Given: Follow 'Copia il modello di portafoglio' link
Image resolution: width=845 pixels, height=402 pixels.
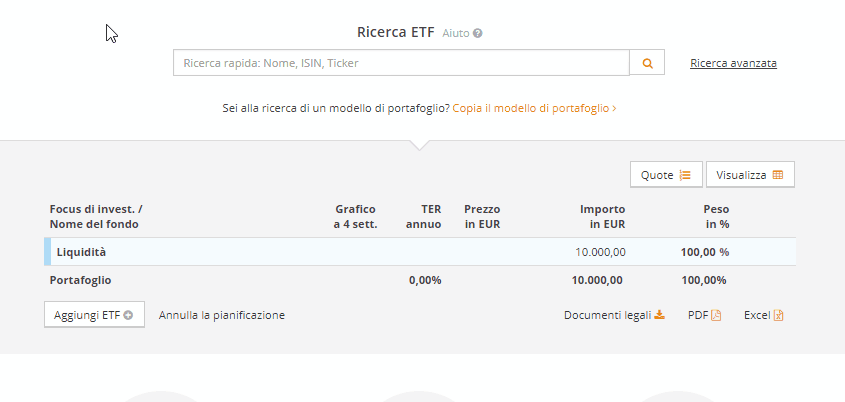Looking at the screenshot, I should [x=534, y=107].
